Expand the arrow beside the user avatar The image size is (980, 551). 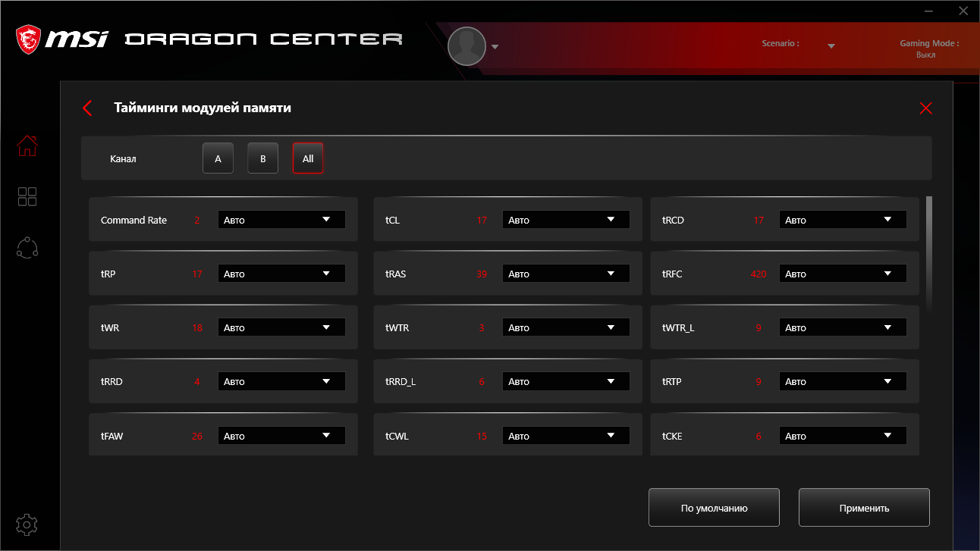495,47
